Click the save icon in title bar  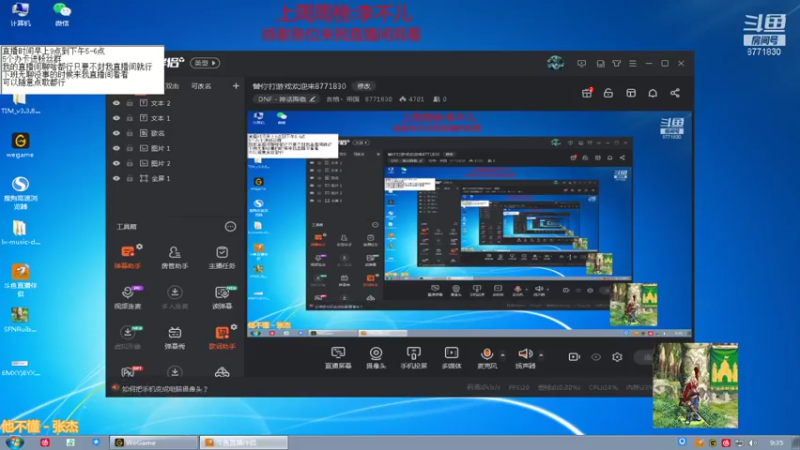pos(601,63)
